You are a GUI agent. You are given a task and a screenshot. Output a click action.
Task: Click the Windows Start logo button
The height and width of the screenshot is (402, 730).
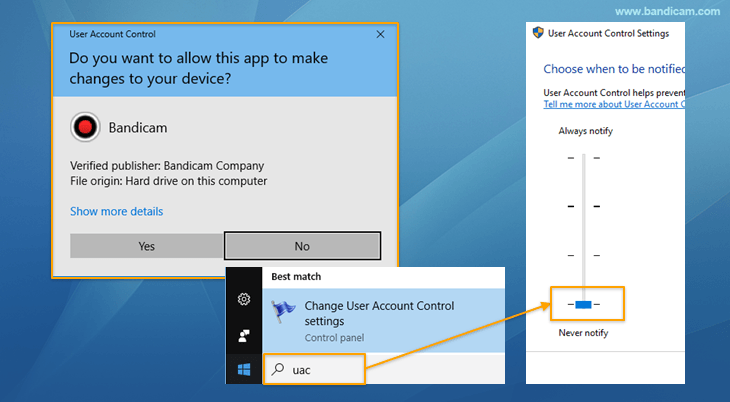click(243, 369)
